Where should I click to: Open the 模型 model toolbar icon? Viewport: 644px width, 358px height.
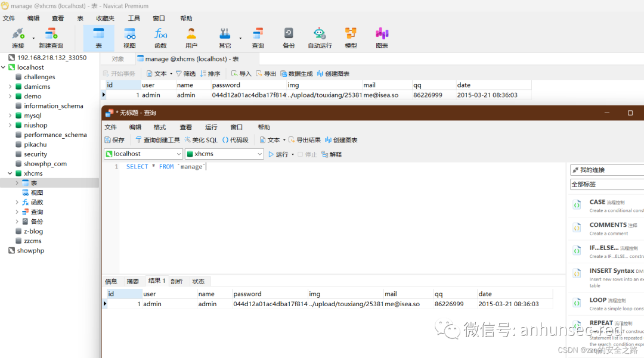click(x=351, y=38)
